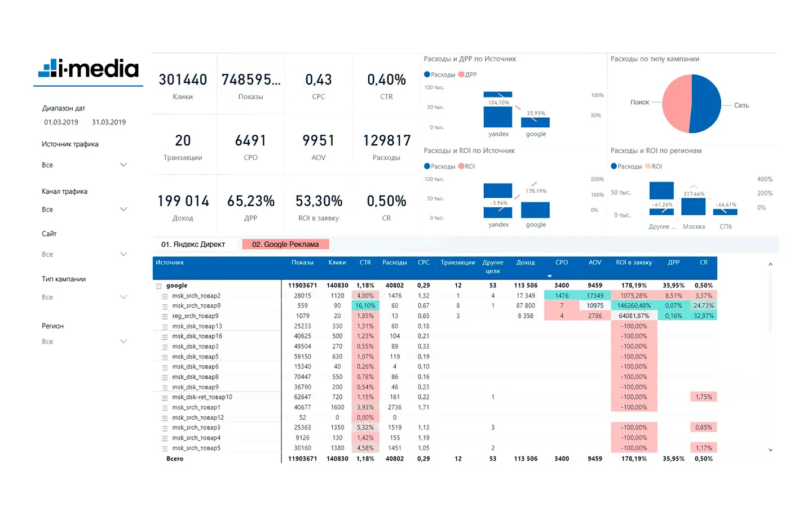Viewport: 812px width, 515px height.
Task: Click CTR cell 16,10% of msk_srch_товар9
Action: (x=365, y=306)
